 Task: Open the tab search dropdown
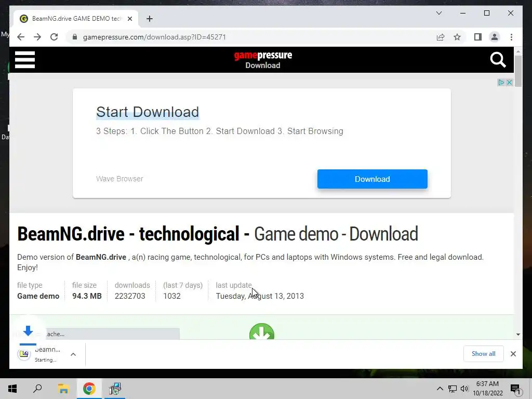point(438,13)
